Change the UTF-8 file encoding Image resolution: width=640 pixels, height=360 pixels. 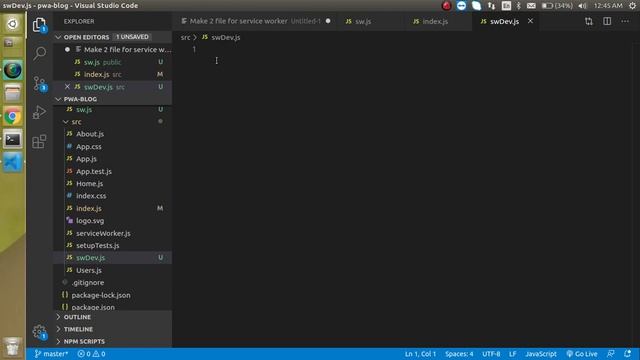click(491, 354)
